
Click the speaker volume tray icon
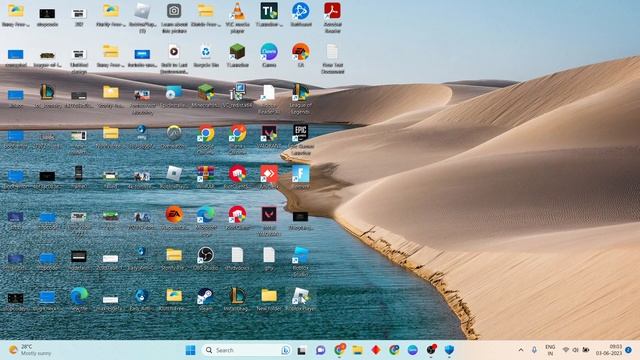point(576,350)
